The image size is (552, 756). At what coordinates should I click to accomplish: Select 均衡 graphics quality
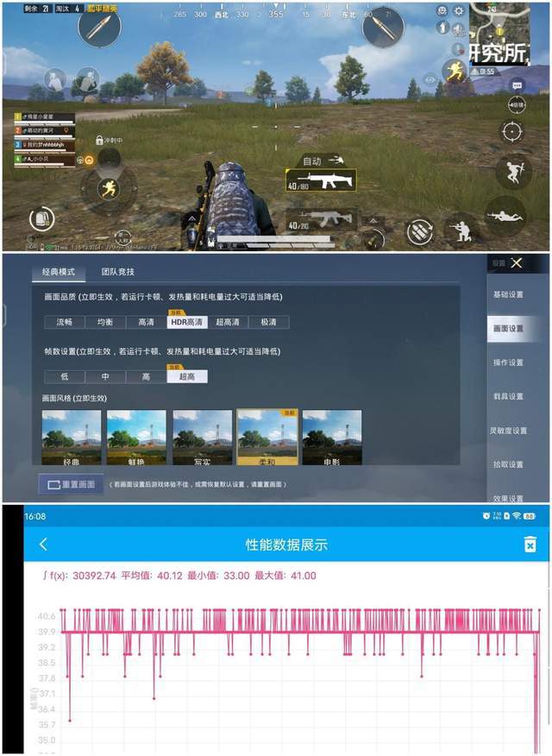click(x=105, y=322)
